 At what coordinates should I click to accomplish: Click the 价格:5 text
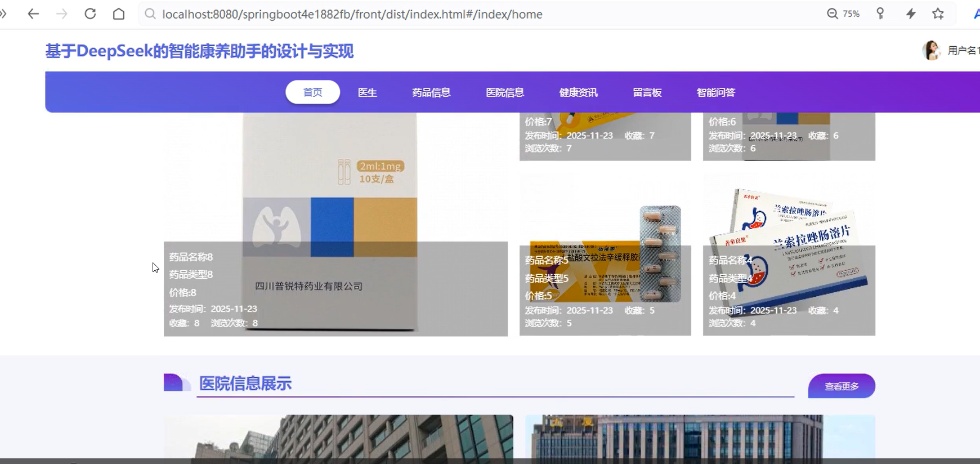click(x=538, y=296)
